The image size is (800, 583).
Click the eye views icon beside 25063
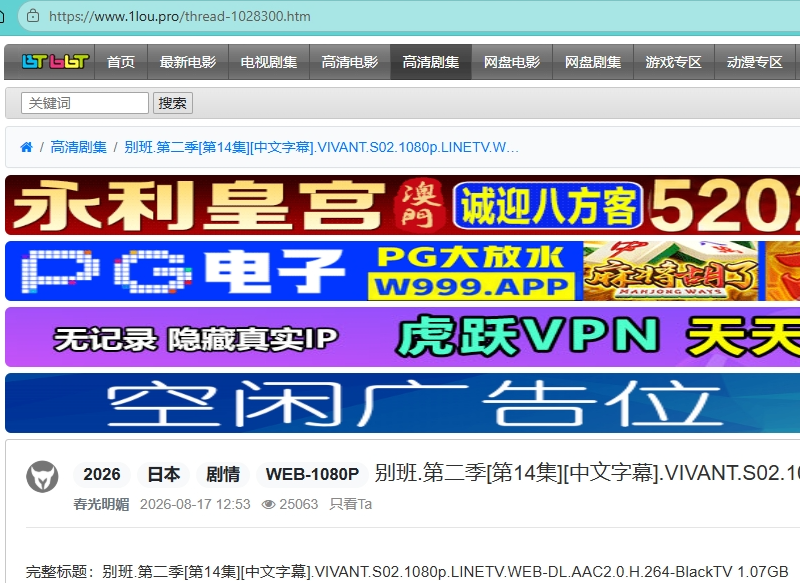coord(268,504)
